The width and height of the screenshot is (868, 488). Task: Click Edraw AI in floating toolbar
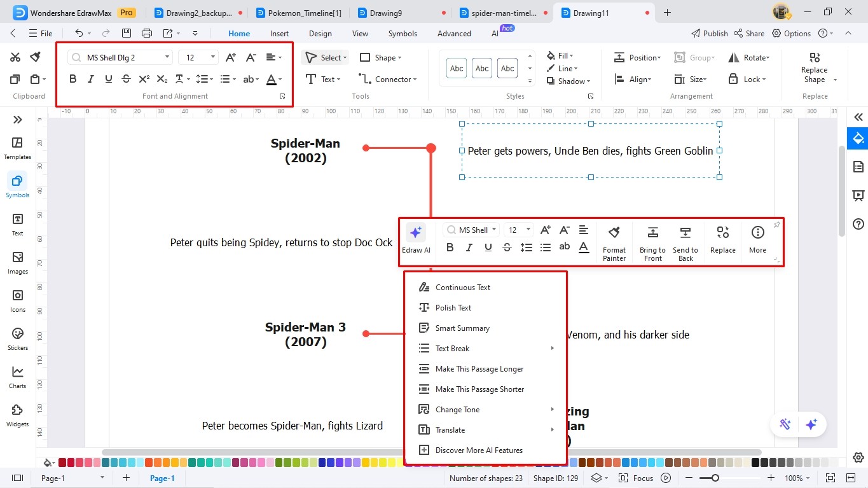tap(416, 239)
